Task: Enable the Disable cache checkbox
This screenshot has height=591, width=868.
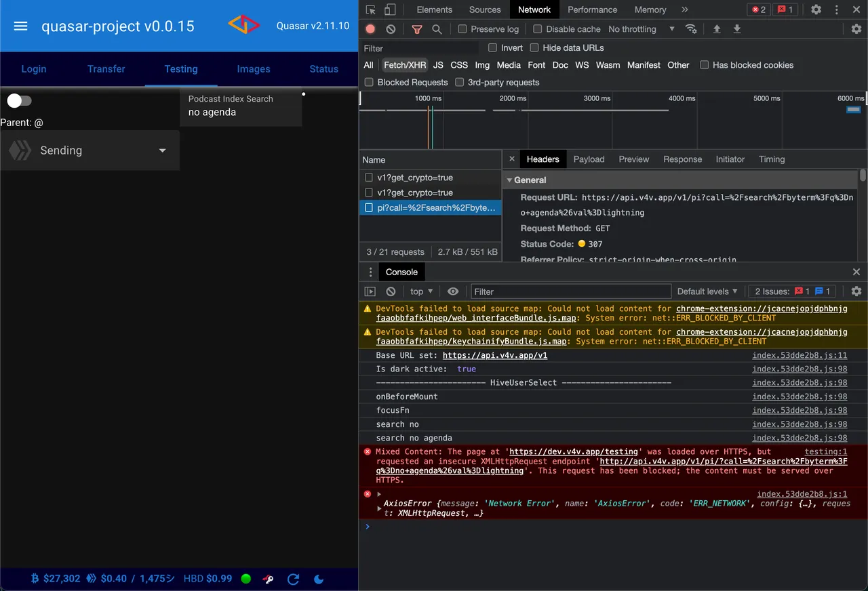Action: click(x=538, y=29)
